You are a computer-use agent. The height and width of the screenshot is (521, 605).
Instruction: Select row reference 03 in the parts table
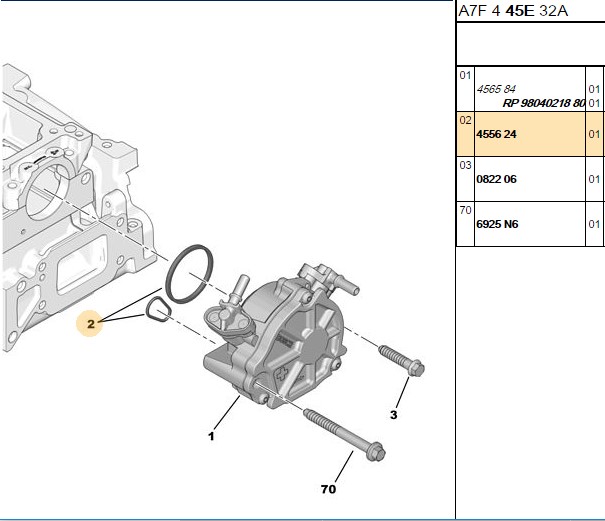click(x=465, y=165)
